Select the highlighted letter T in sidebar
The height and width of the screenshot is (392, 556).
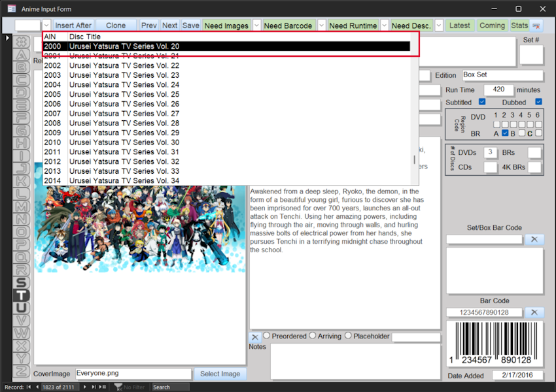tap(22, 295)
